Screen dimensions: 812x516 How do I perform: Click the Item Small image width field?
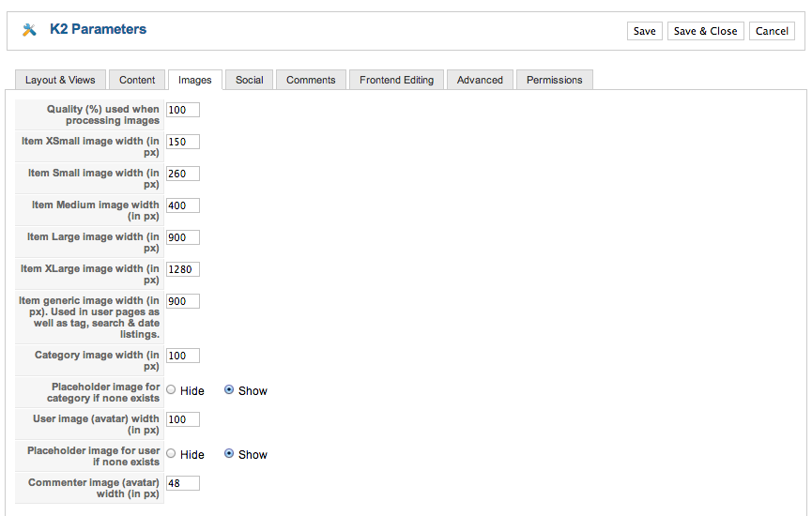coord(183,174)
